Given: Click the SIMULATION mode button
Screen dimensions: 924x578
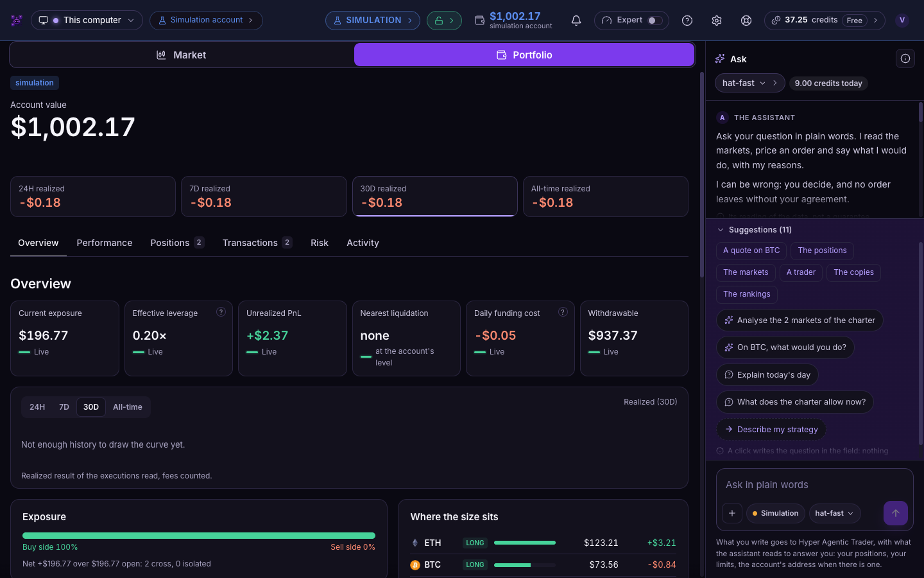Looking at the screenshot, I should pos(373,21).
